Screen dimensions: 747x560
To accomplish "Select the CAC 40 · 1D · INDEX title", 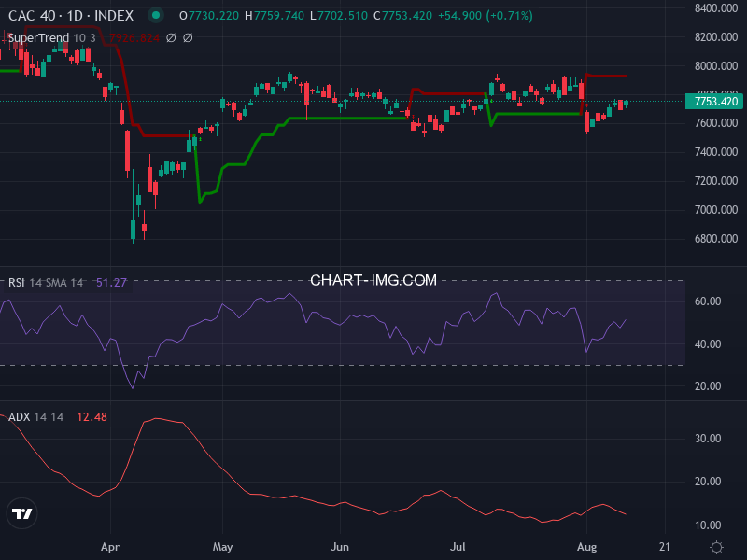I will coord(71,16).
